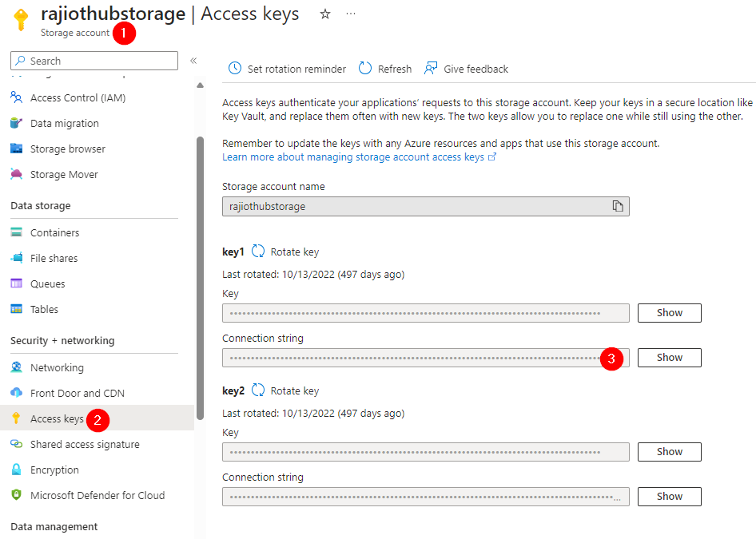Reveal the key2 Connection string
756x539 pixels.
(669, 497)
